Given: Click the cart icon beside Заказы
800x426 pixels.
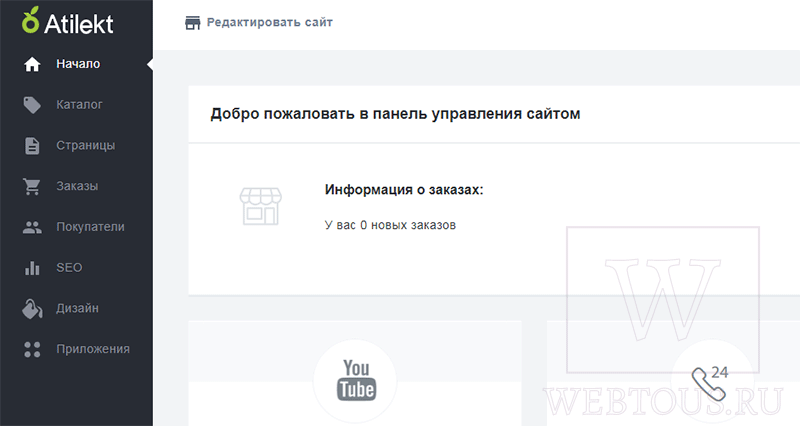Looking at the screenshot, I should (32, 187).
